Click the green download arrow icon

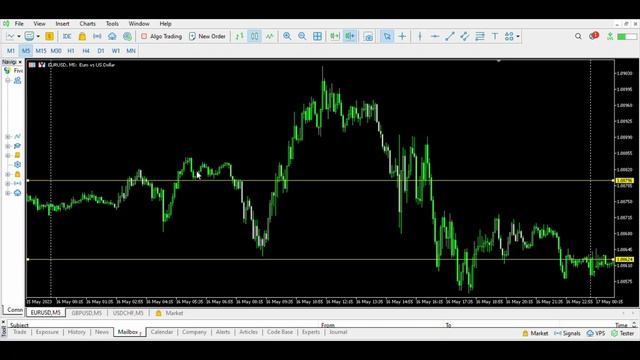(x=610, y=36)
